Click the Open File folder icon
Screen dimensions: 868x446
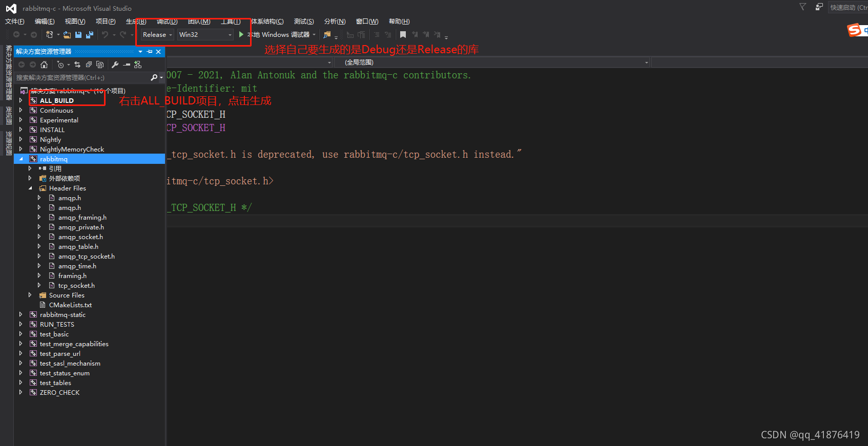pyautogui.click(x=67, y=34)
